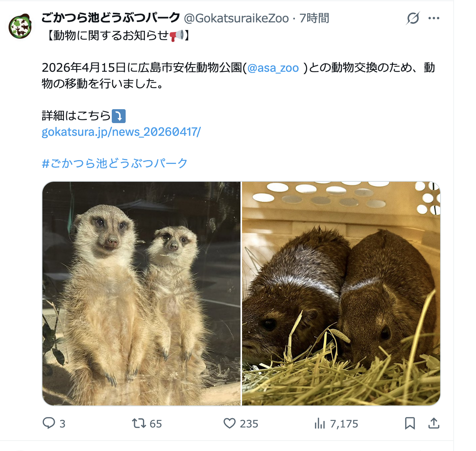Click the 7,175 views count
Viewport: 476px width, 451px height.
click(344, 424)
